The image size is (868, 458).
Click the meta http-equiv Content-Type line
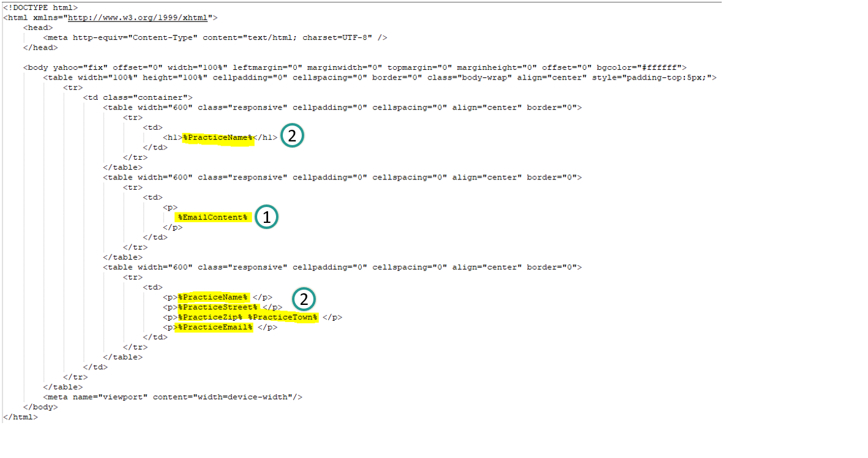pyautogui.click(x=215, y=38)
